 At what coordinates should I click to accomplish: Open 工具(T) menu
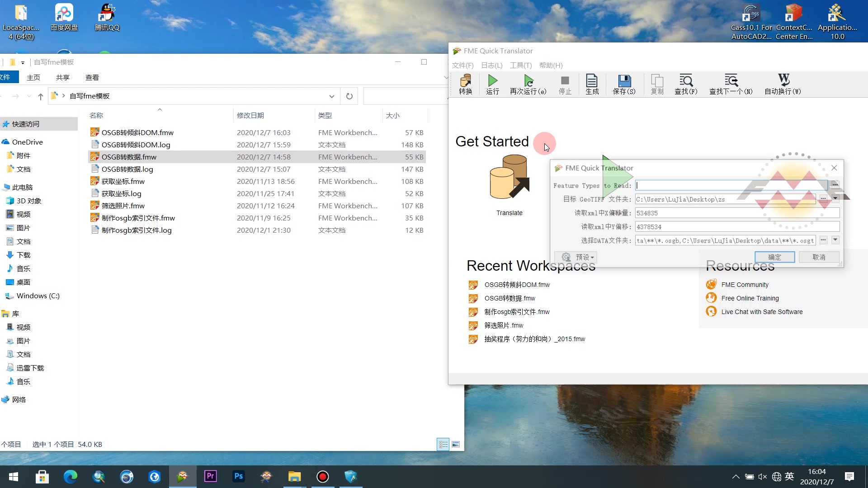(x=521, y=66)
